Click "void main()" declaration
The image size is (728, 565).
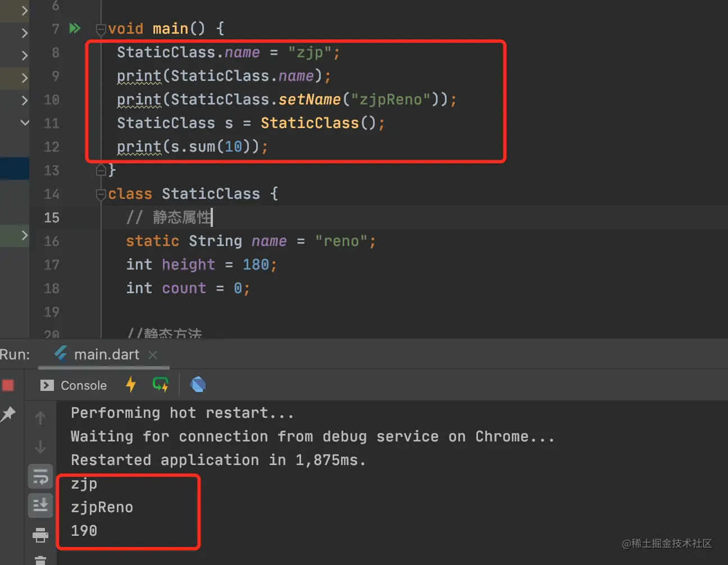click(x=166, y=29)
